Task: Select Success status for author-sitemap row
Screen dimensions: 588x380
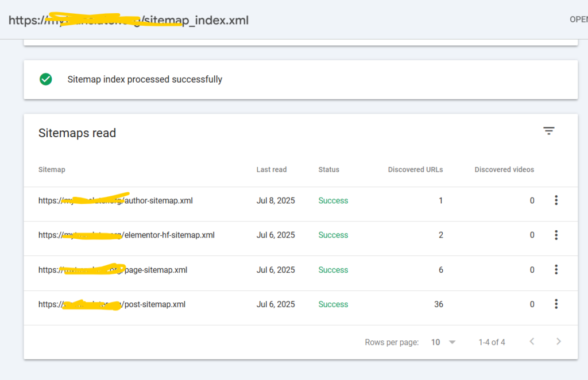Action: click(334, 200)
